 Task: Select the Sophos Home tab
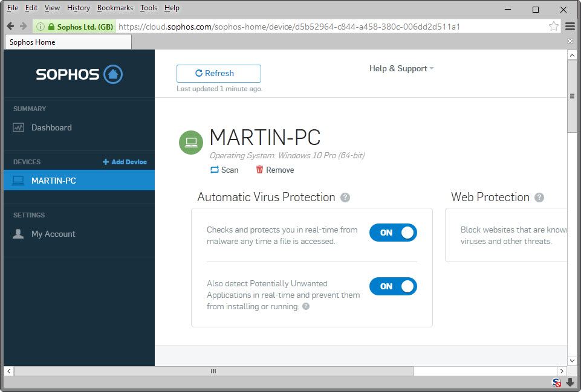tap(68, 42)
